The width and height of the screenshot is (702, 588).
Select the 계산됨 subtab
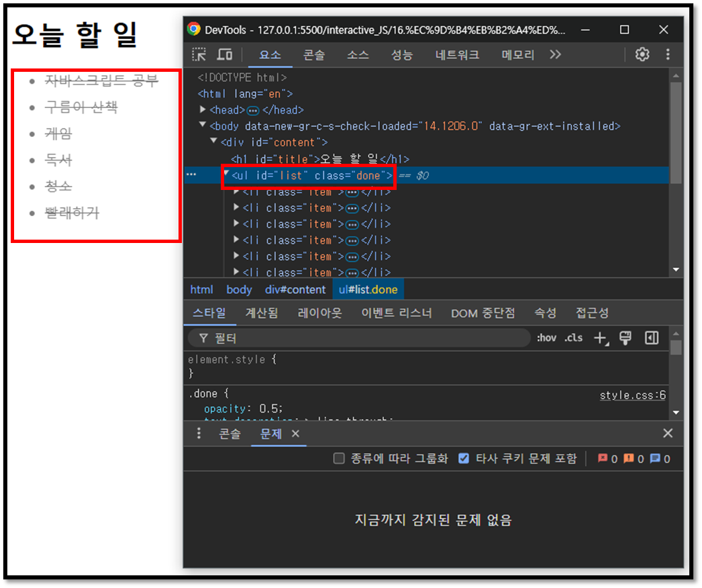(262, 313)
